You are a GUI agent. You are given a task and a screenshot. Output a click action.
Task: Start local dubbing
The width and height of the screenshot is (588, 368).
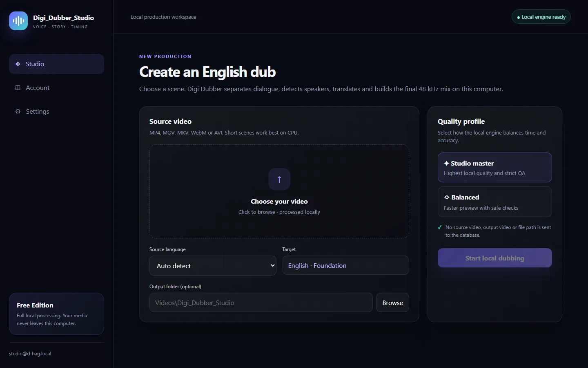495,258
